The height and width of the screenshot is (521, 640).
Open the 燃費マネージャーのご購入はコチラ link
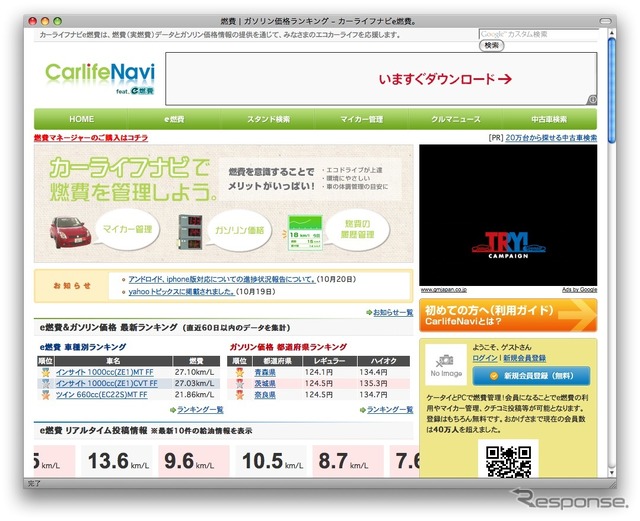click(91, 138)
